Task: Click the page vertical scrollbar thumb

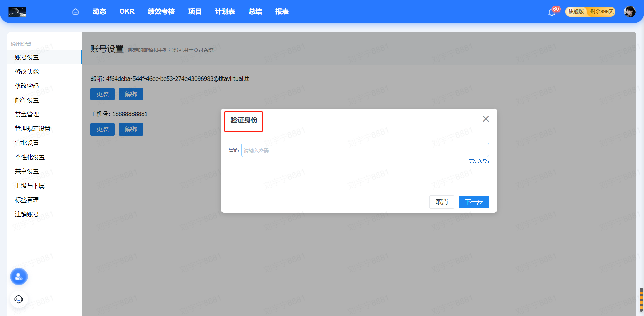Action: point(641,300)
